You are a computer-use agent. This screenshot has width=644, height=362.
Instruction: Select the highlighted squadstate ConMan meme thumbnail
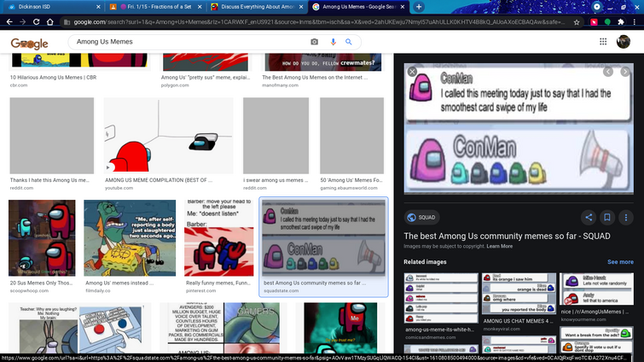(x=323, y=238)
